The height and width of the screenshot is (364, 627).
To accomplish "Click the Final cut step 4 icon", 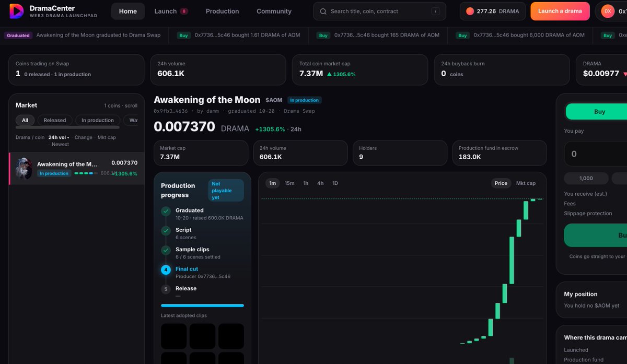I will click(166, 270).
